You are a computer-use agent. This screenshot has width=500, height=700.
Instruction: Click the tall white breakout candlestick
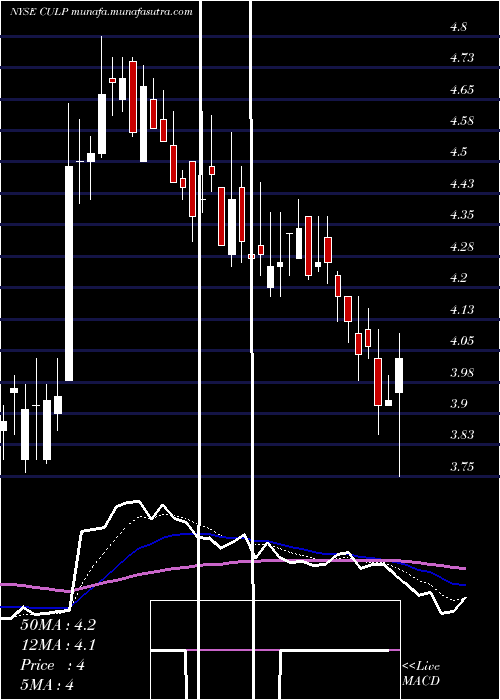pos(69,274)
